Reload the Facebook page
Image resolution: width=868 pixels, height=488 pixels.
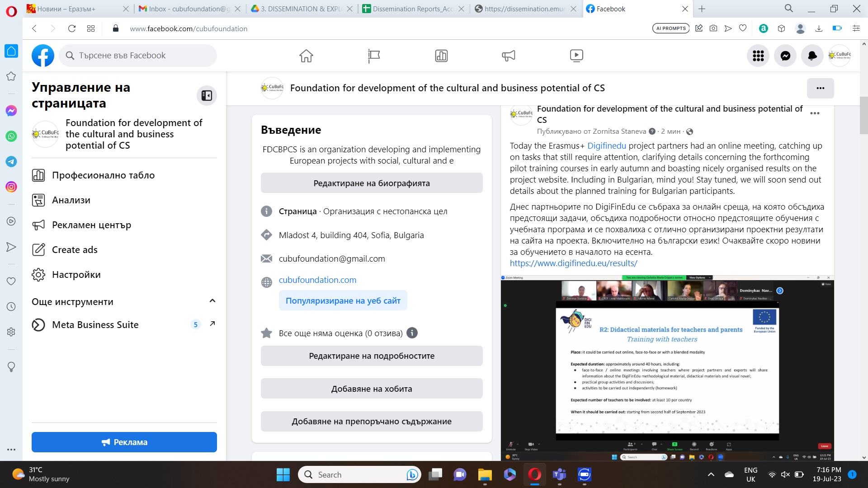click(71, 28)
